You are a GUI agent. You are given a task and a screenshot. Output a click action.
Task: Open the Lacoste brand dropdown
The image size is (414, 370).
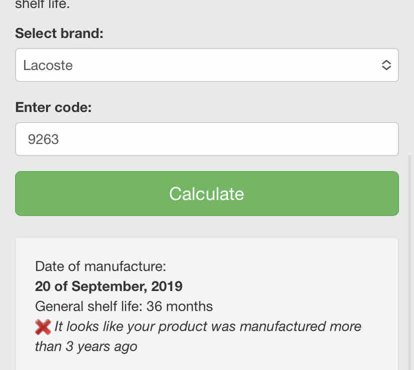[207, 65]
